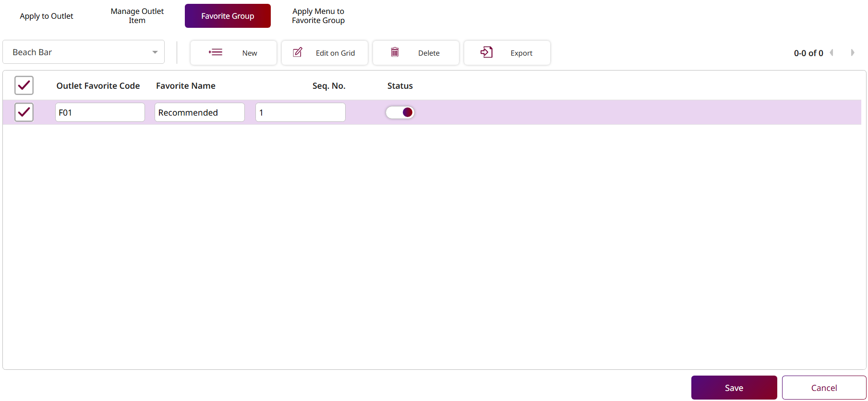This screenshot has width=868, height=401.
Task: Open Apply Menu to Favorite Group tab
Action: pos(318,16)
